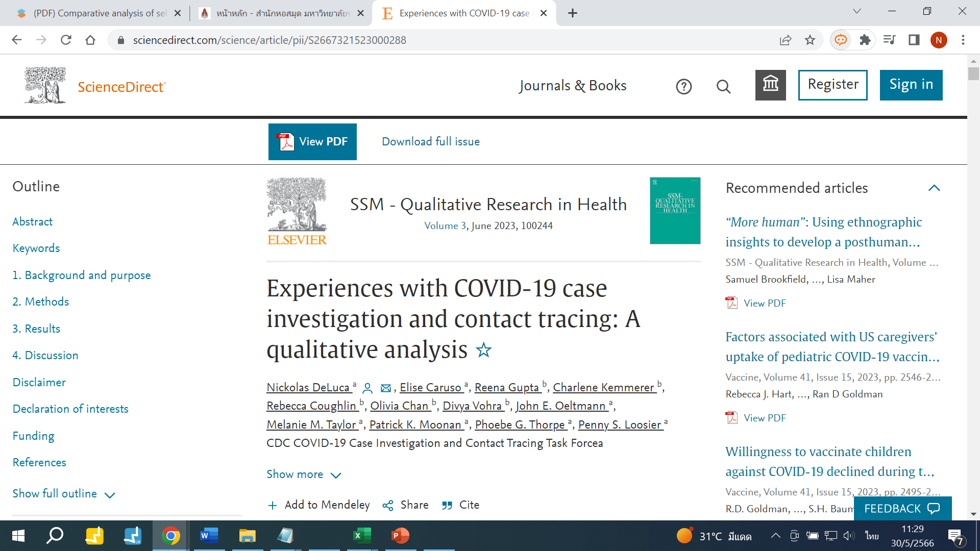This screenshot has height=551, width=980.
Task: Jump to References in outline
Action: click(x=39, y=463)
